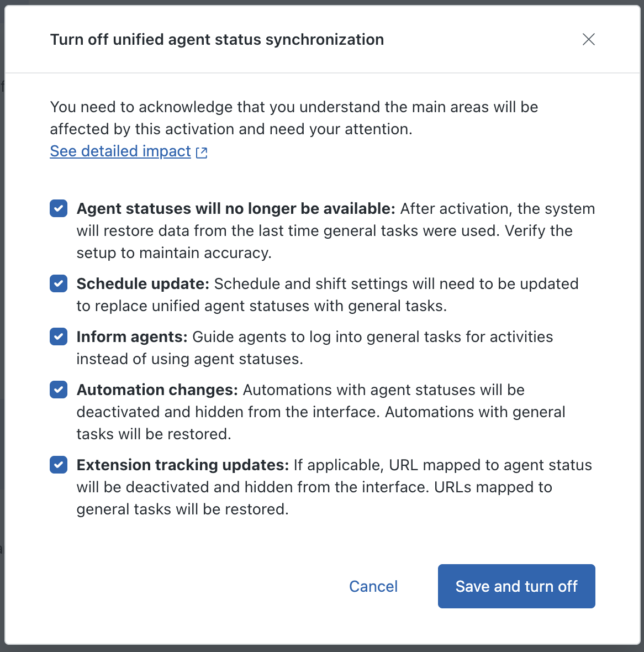Image resolution: width=644 pixels, height=652 pixels.
Task: Cancel turning off status synchronization
Action: pyautogui.click(x=373, y=586)
